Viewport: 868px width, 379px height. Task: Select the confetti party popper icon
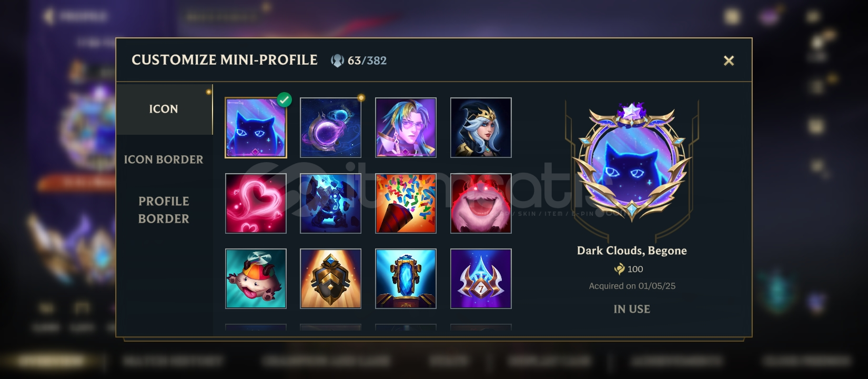[x=406, y=203]
